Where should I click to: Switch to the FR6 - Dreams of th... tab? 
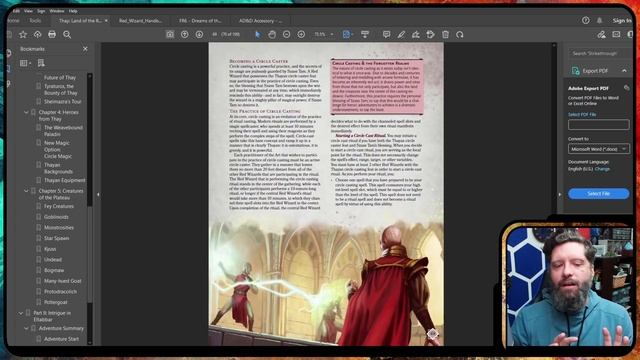(200, 21)
